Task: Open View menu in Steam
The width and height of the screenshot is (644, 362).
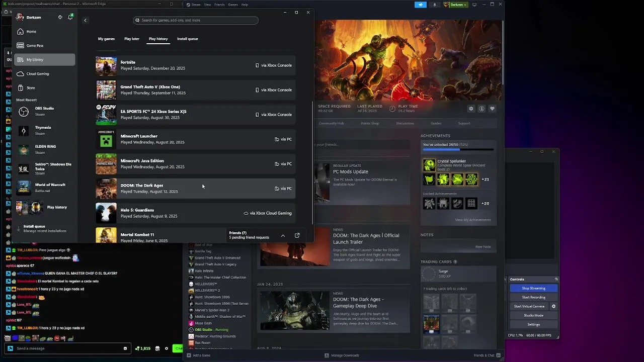Action: tap(207, 5)
